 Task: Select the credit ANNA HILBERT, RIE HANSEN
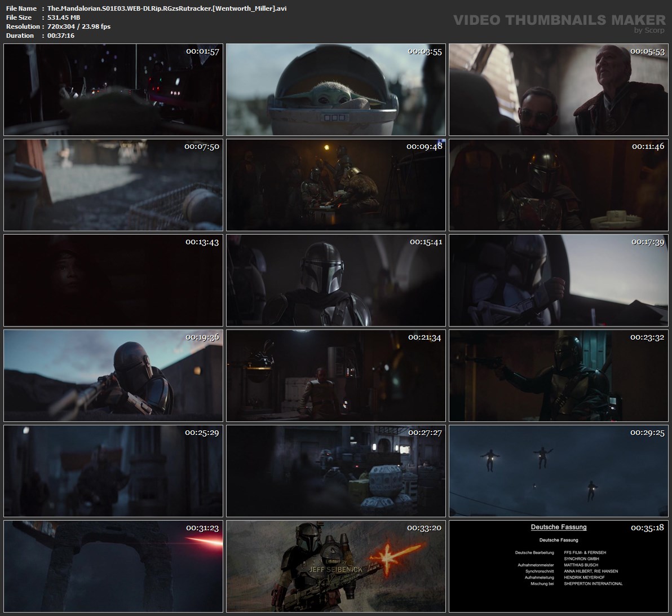point(591,571)
